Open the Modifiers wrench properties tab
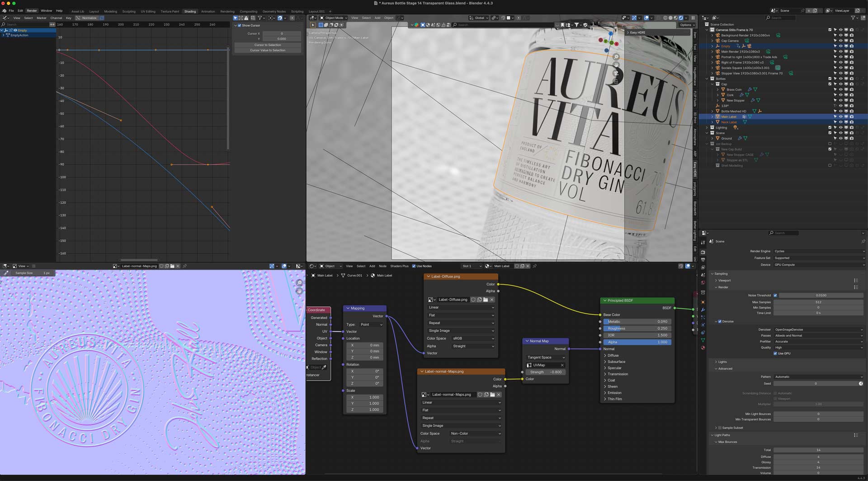The height and width of the screenshot is (481, 868). click(x=703, y=309)
